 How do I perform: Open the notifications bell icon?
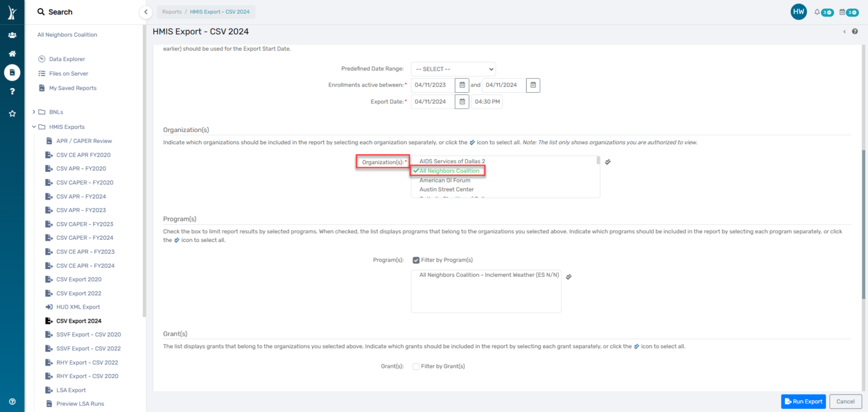coord(817,12)
